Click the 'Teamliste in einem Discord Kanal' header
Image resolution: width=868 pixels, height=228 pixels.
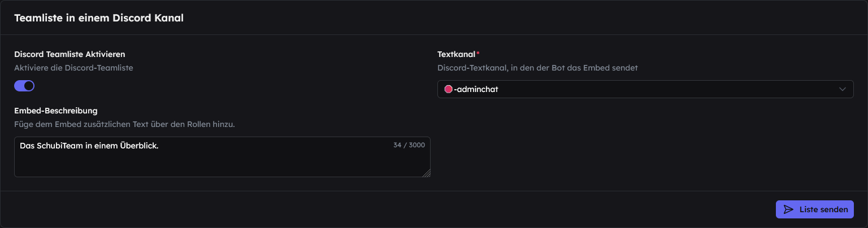[99, 18]
